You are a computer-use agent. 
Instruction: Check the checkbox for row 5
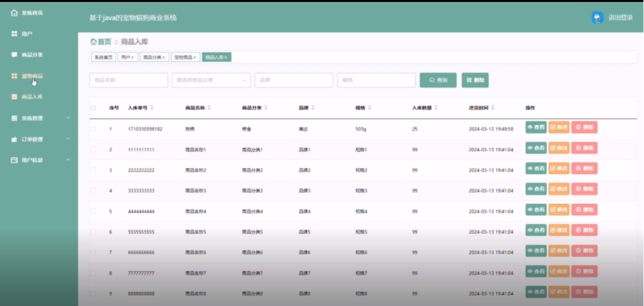coord(93,211)
